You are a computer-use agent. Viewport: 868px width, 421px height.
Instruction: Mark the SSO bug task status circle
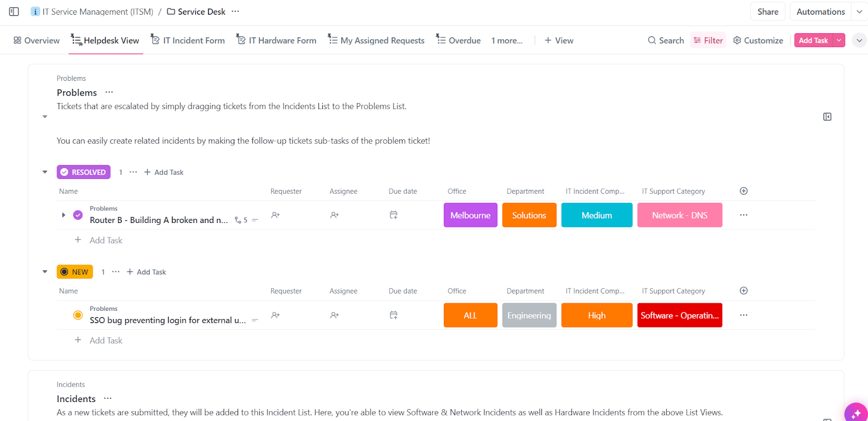coord(78,315)
